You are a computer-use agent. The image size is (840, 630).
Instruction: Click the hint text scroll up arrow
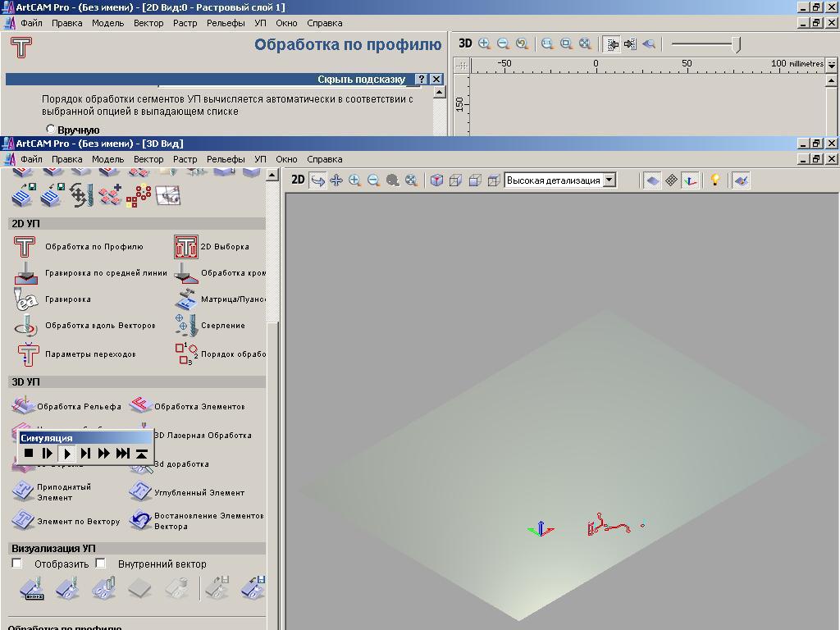pyautogui.click(x=440, y=92)
